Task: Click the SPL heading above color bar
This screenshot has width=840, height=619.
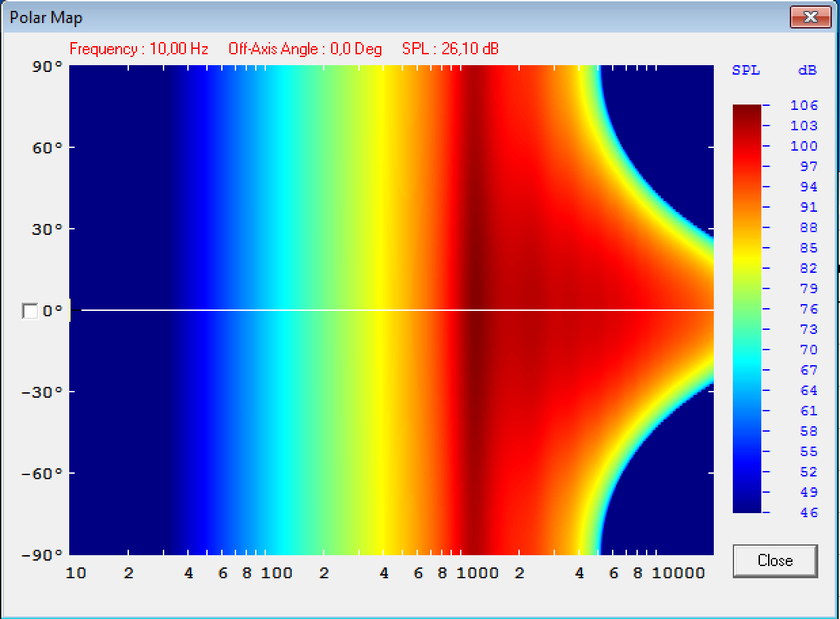Action: coord(746,71)
